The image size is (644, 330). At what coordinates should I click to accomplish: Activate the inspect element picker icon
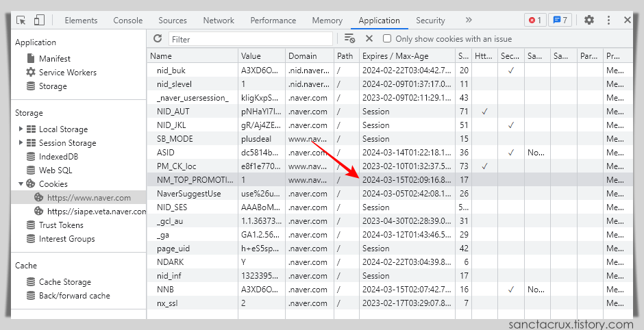pos(21,20)
